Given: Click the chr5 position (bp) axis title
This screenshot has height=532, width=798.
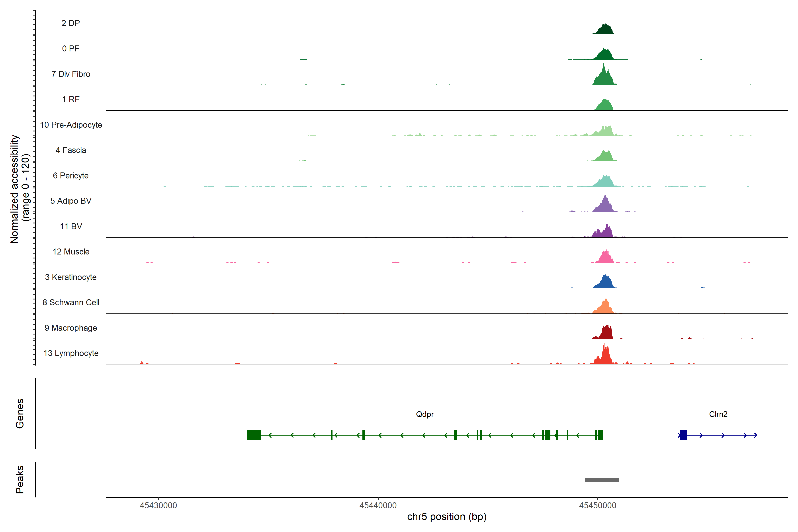Looking at the screenshot, I should pyautogui.click(x=447, y=517).
